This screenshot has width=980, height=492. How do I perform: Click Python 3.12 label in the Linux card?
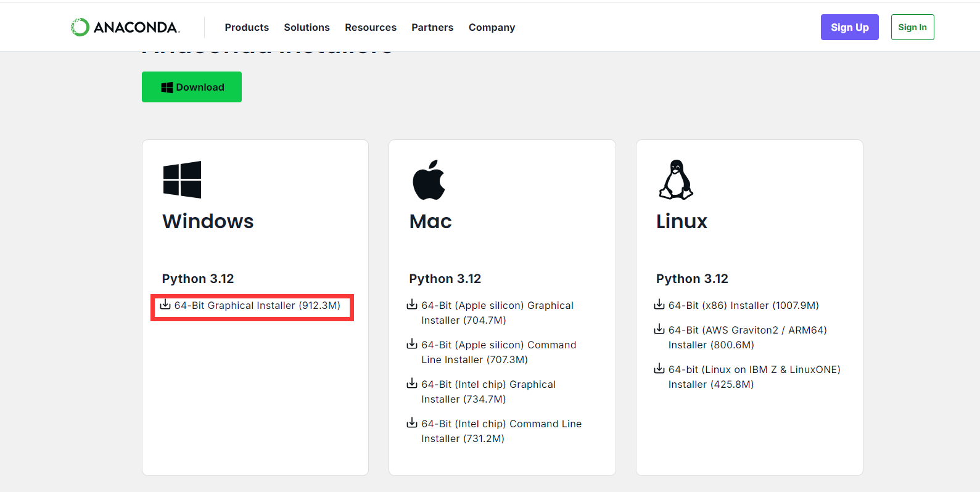tap(692, 279)
